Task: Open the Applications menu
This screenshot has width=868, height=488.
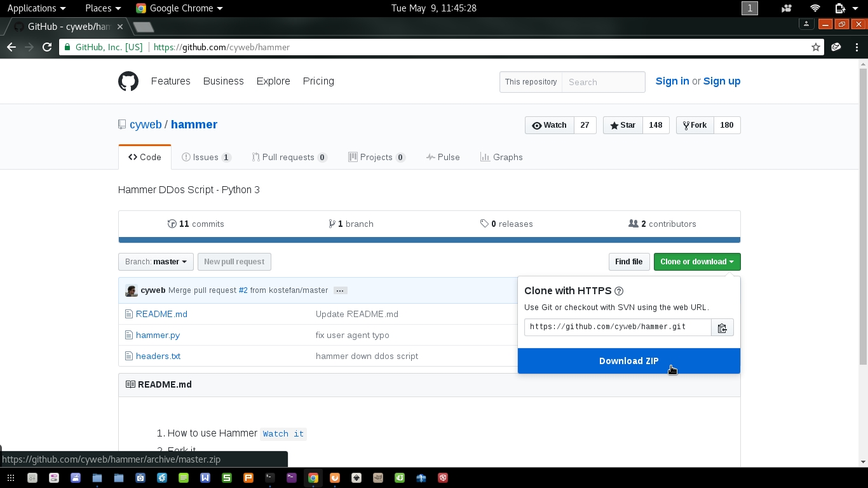Action: click(x=36, y=8)
